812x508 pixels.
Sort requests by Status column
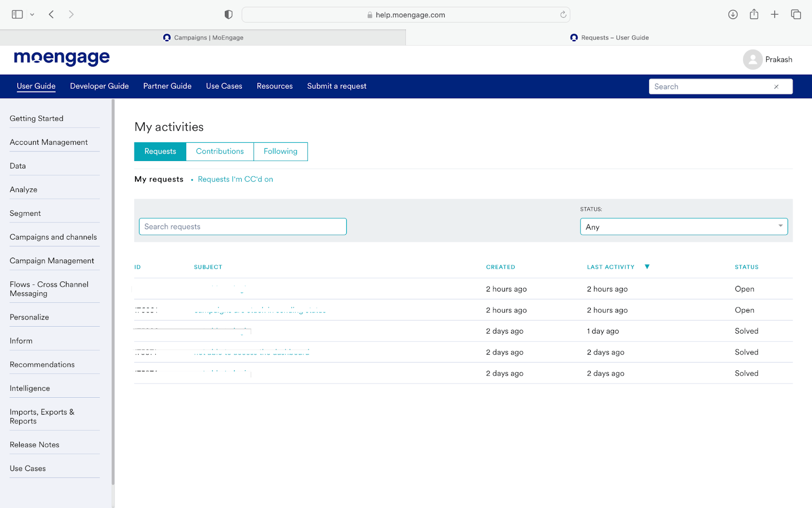[x=747, y=267]
